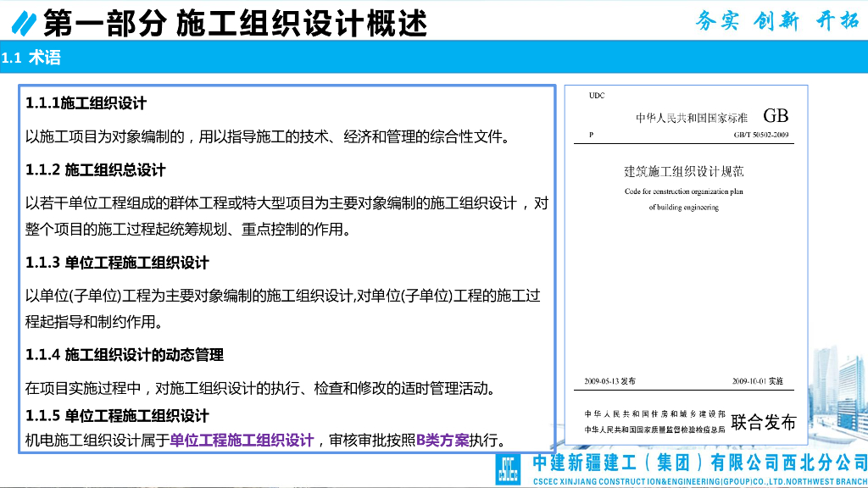Click heading 1.1.1施工组织设计
Viewport: 868px width, 488px height.
coord(86,103)
